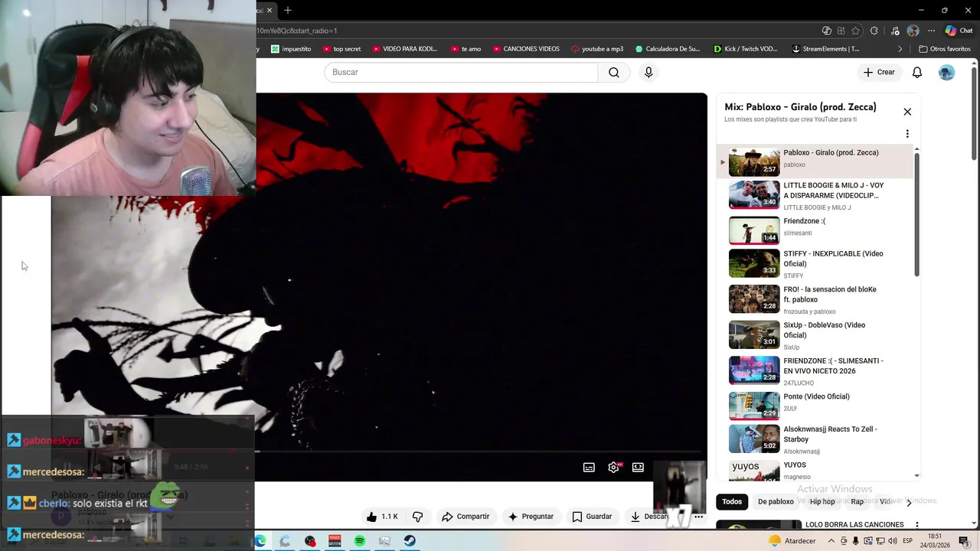Viewport: 980px width, 551px height.
Task: Open Edge profile avatar
Action: point(913,31)
